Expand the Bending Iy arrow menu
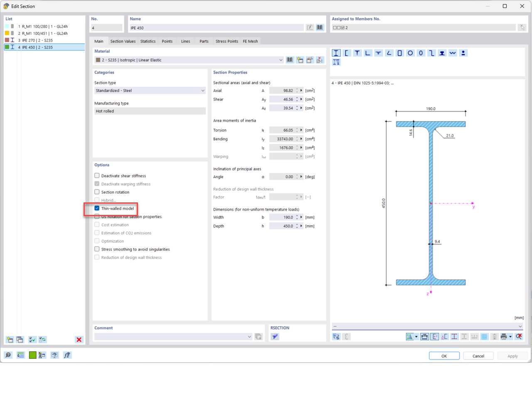Viewport: 532px width, 399px height. point(301,139)
